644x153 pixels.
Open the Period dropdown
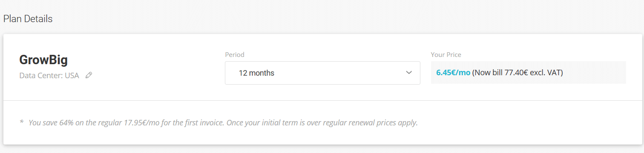coord(322,73)
